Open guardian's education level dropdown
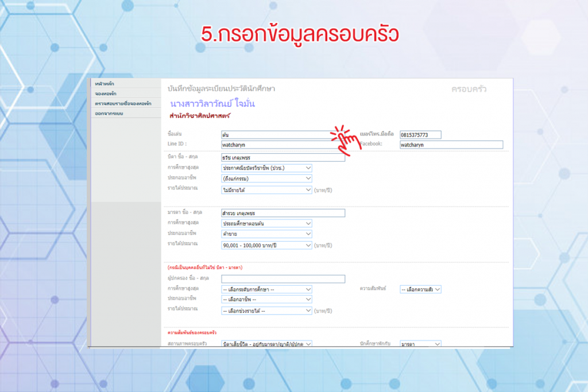The width and height of the screenshot is (588, 392). coord(266,289)
